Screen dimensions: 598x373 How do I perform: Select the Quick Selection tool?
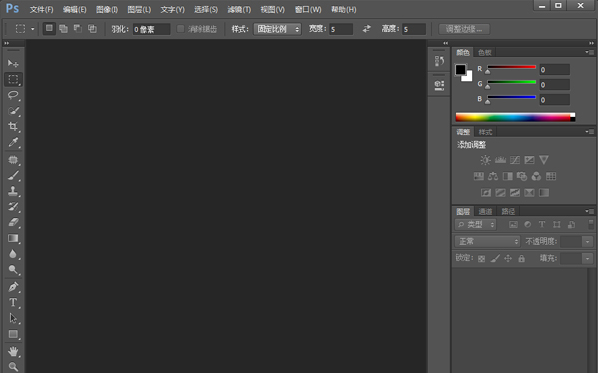pyautogui.click(x=13, y=111)
